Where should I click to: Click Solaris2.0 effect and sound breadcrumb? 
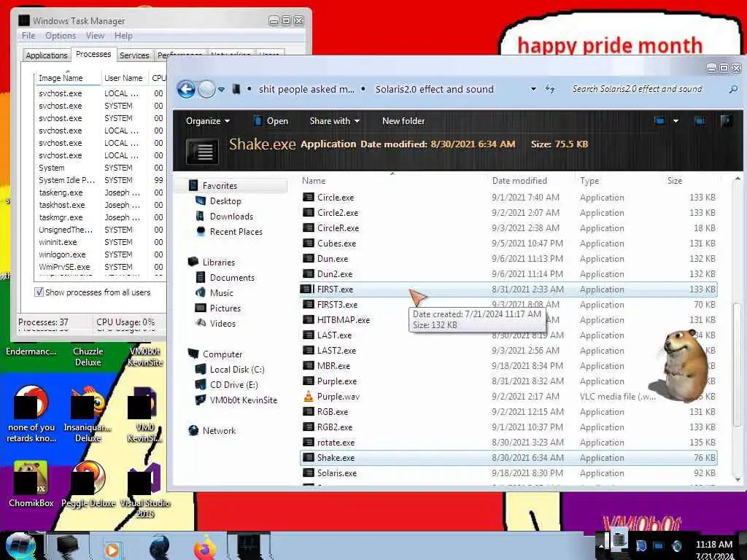point(434,89)
